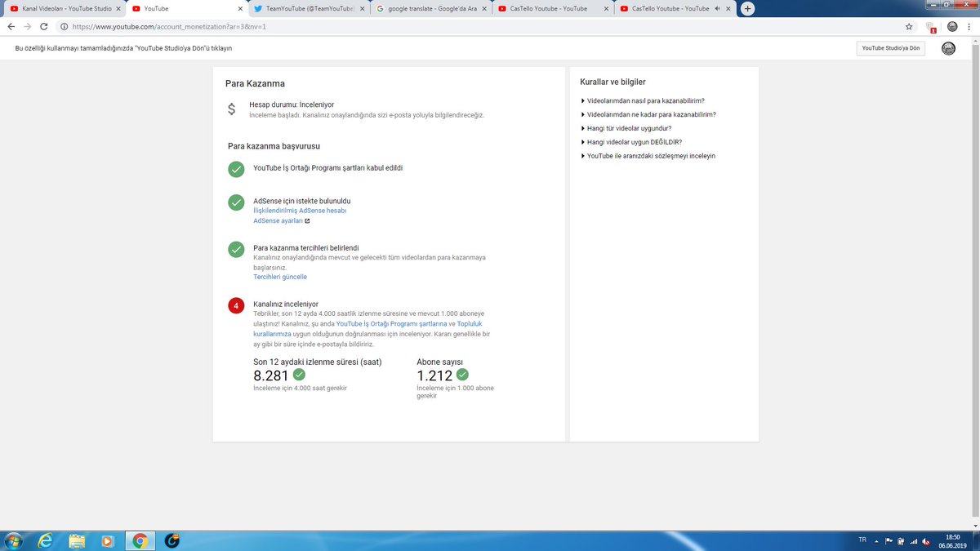Launch Internet Explorer from the taskbar
980x551 pixels.
(x=45, y=540)
